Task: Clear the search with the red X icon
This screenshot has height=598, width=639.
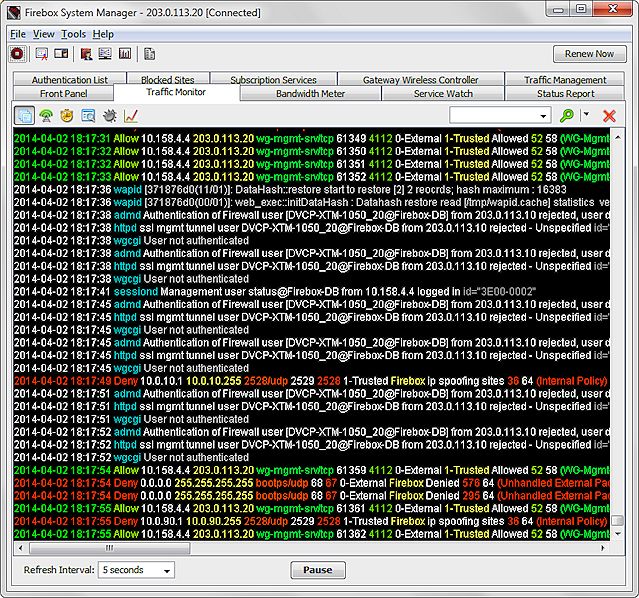Action: 608,116
